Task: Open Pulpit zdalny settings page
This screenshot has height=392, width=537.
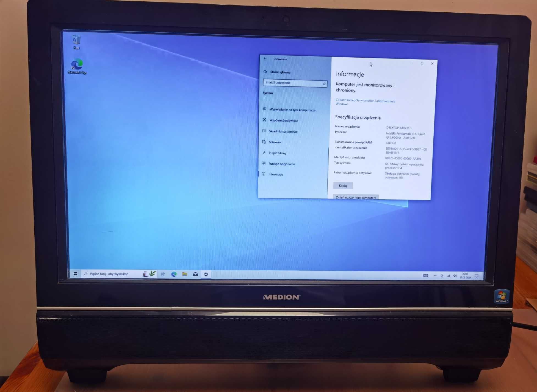Action: pyautogui.click(x=277, y=153)
